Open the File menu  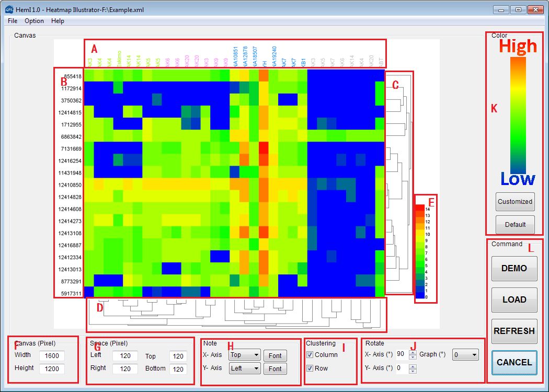(13, 21)
